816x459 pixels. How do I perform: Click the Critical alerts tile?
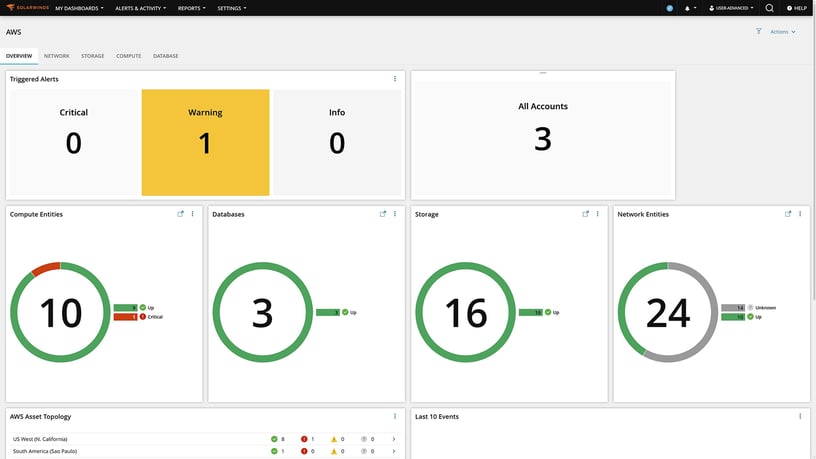(x=73, y=143)
